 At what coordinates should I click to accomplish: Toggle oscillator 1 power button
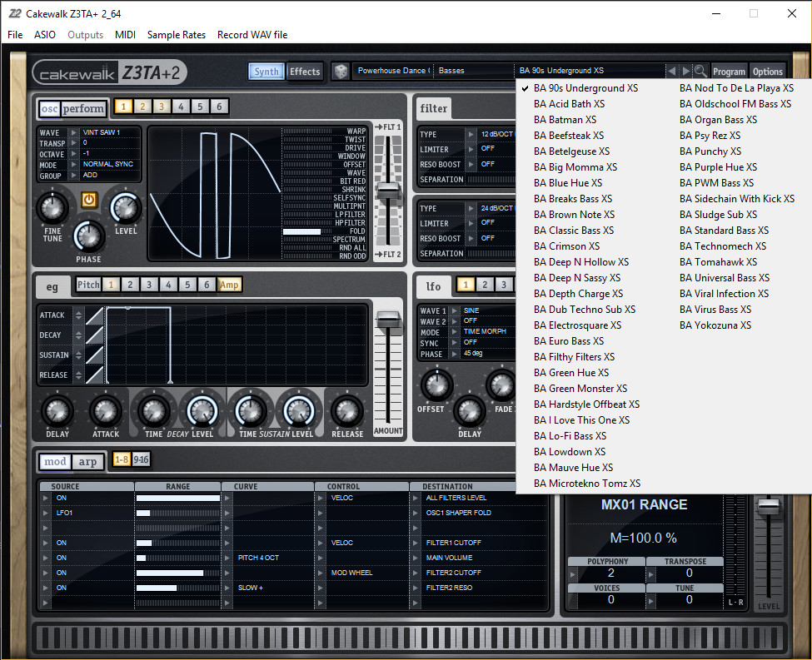click(90, 200)
